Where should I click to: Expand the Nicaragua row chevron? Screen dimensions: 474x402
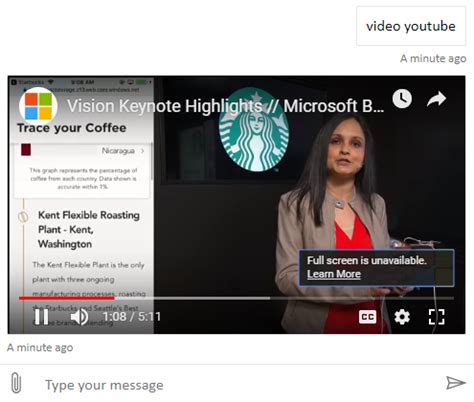point(143,151)
